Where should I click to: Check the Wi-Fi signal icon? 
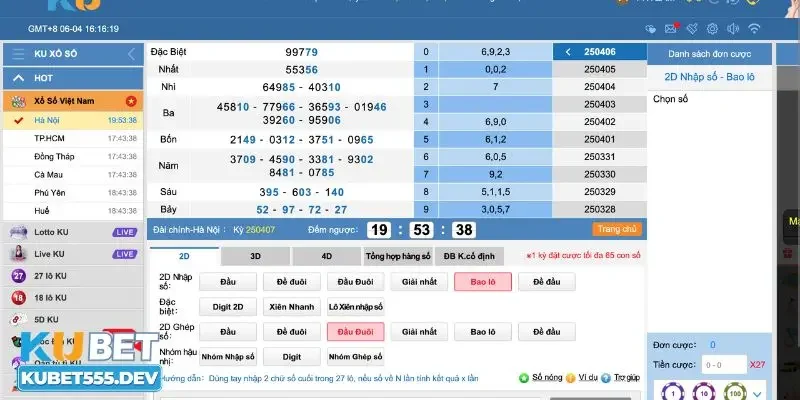[754, 29]
